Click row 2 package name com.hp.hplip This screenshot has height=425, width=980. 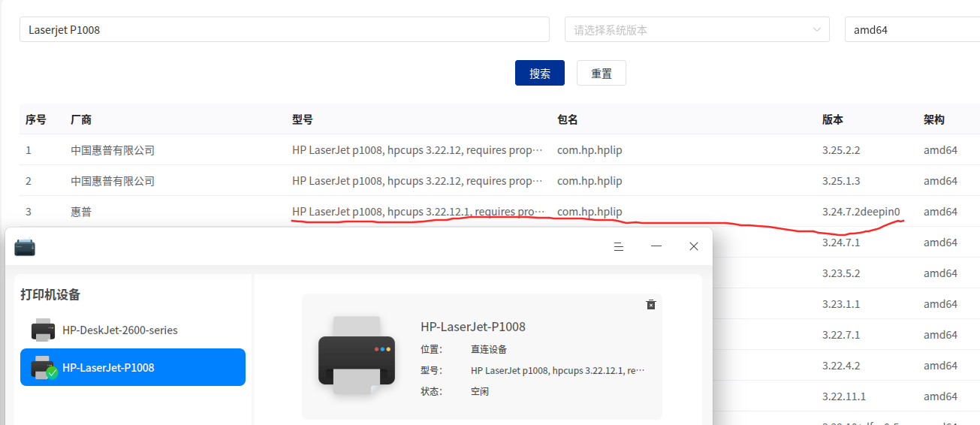(590, 181)
